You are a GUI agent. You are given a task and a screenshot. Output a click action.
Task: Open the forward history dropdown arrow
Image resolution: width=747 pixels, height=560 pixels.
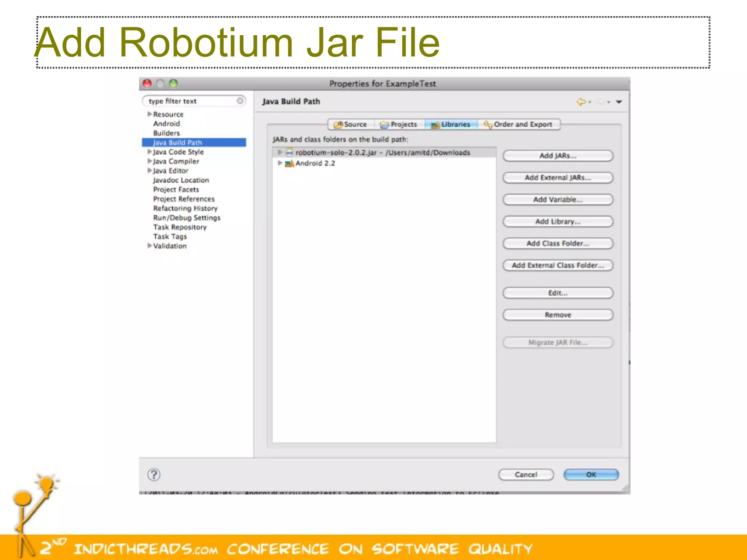pos(608,102)
